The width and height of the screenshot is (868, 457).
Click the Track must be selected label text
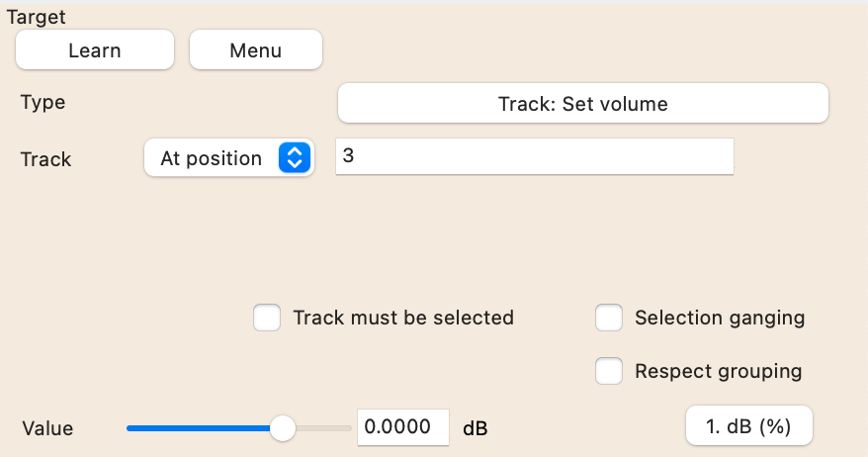[403, 318]
